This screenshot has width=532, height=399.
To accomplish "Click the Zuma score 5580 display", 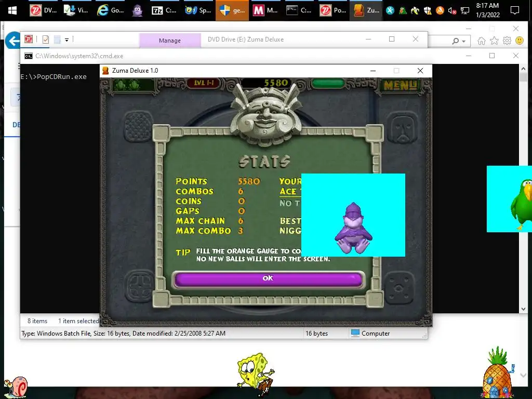I will coord(275,83).
